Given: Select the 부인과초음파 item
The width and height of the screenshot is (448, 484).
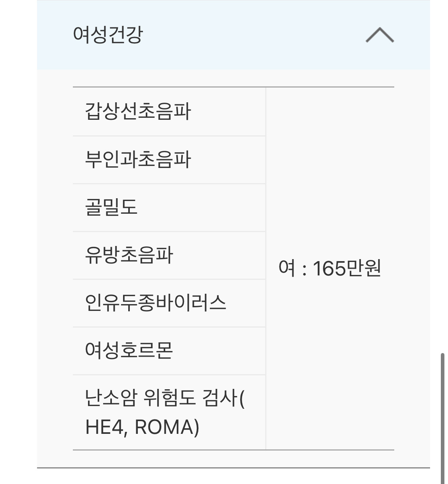Looking at the screenshot, I should (138, 160).
